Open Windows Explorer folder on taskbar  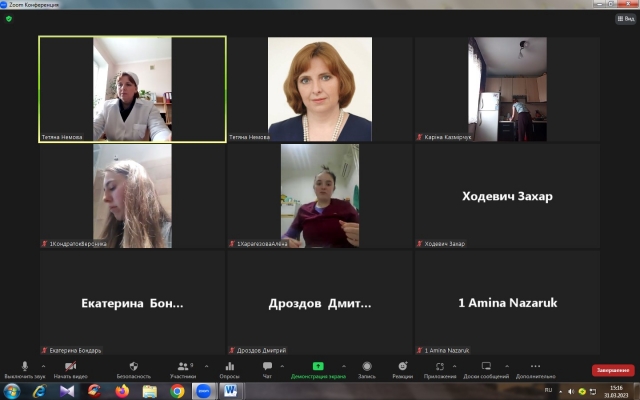tap(150, 391)
